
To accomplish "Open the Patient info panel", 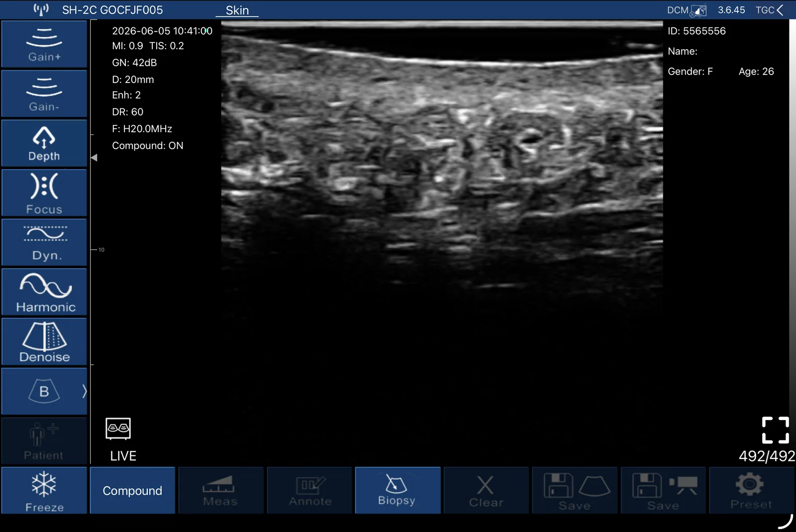I will coord(44,441).
